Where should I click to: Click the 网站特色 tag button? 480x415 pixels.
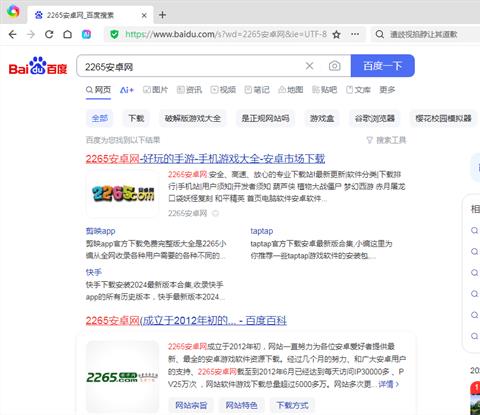241,405
